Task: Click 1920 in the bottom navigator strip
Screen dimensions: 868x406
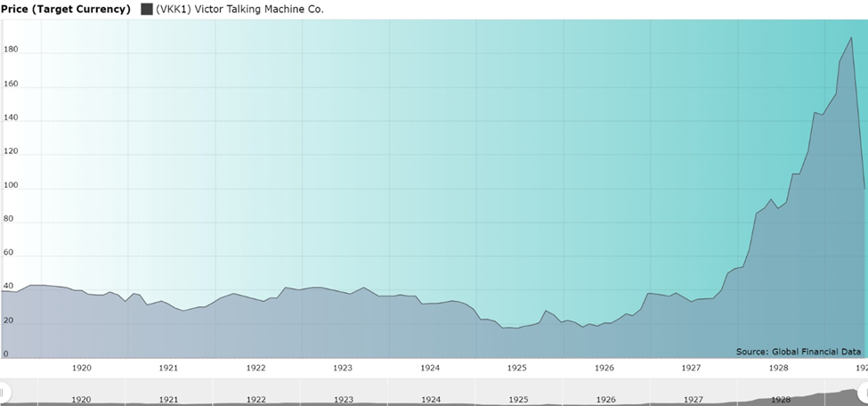Action: pos(81,400)
